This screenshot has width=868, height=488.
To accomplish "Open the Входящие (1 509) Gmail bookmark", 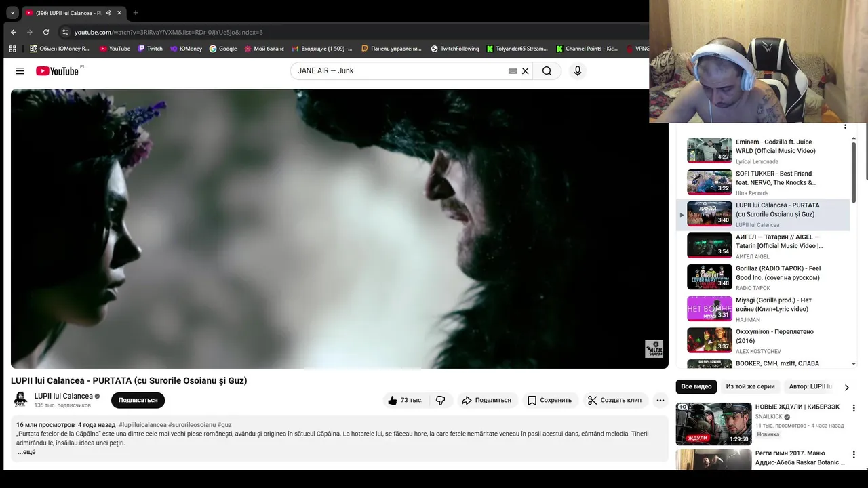I will coord(323,49).
